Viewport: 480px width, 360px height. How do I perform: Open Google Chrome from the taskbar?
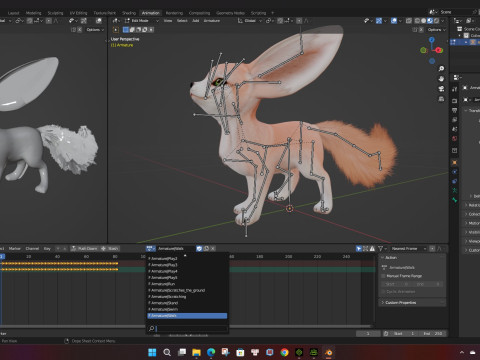284,352
